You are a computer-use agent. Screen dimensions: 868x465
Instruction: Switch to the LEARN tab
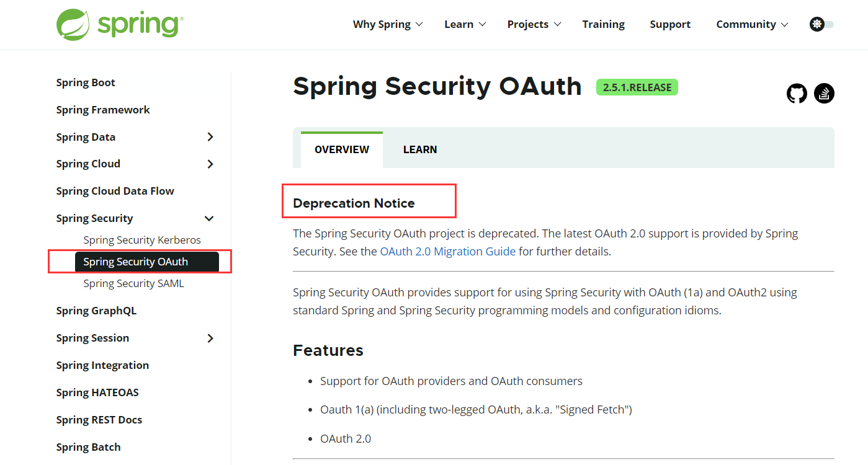click(x=420, y=149)
